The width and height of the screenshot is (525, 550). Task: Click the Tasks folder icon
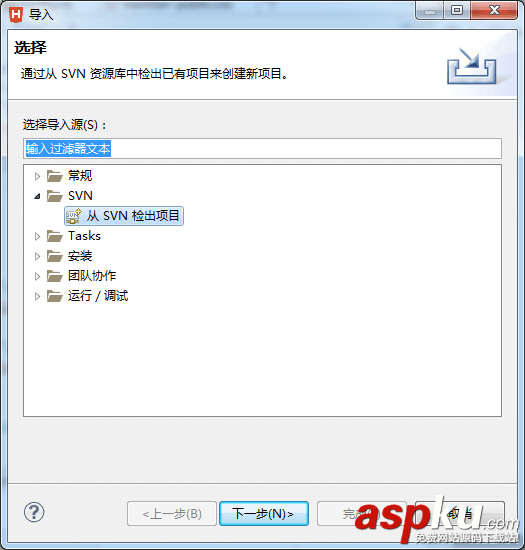click(x=55, y=236)
